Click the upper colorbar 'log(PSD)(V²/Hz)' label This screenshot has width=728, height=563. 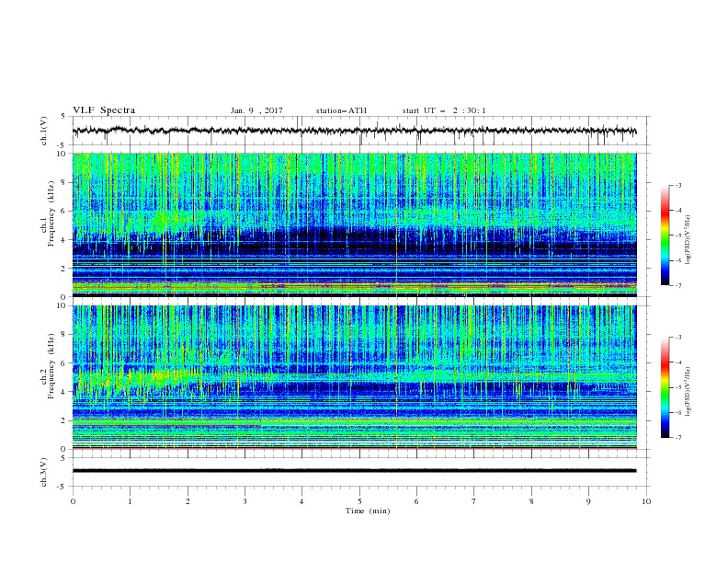pyautogui.click(x=688, y=240)
